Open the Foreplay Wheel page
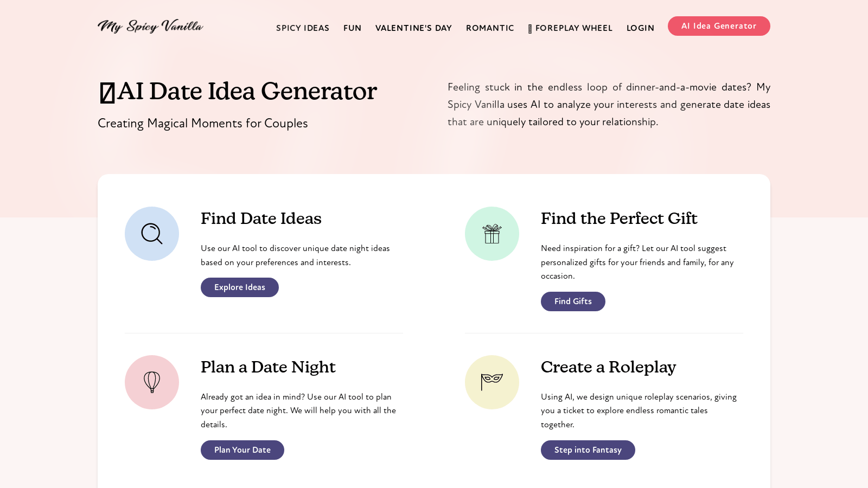The height and width of the screenshot is (488, 868). [574, 28]
